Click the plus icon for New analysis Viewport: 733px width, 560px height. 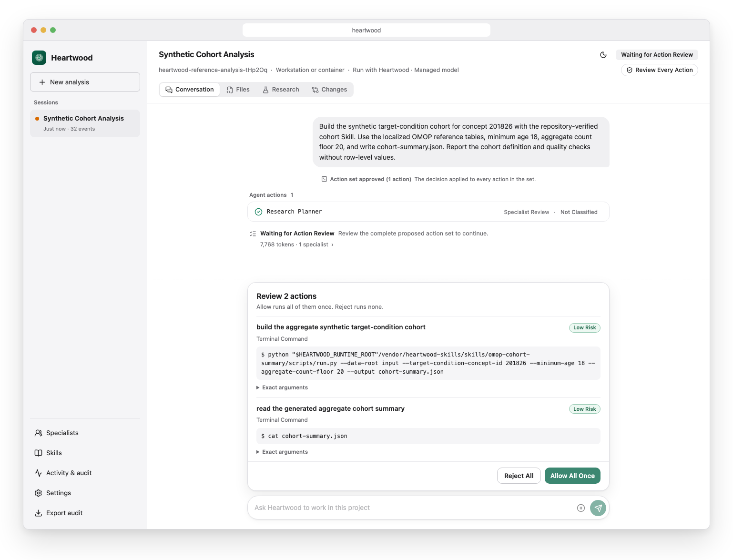coord(42,82)
